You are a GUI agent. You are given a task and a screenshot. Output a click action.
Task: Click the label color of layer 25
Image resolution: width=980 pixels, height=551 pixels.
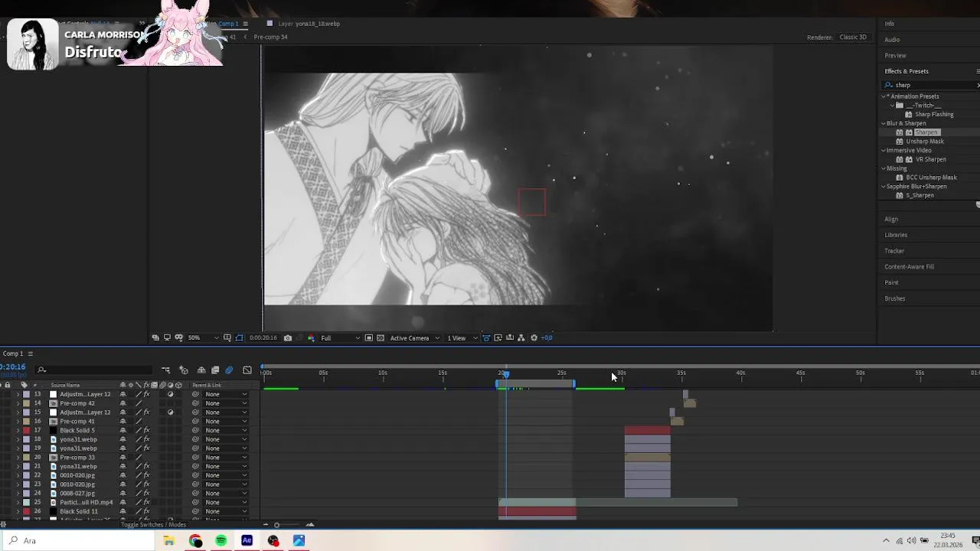27,503
